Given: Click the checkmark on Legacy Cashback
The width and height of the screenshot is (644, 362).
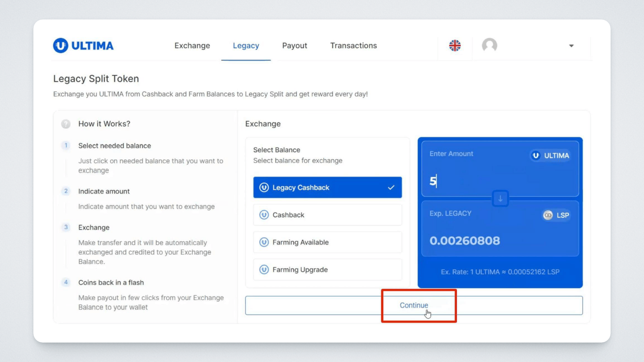Looking at the screenshot, I should point(391,188).
